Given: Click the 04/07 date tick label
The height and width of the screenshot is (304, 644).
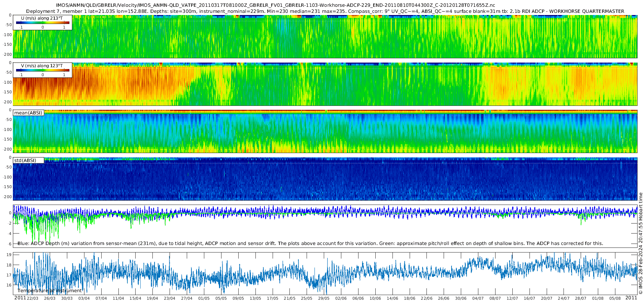Looking at the screenshot, I should coord(478,298).
